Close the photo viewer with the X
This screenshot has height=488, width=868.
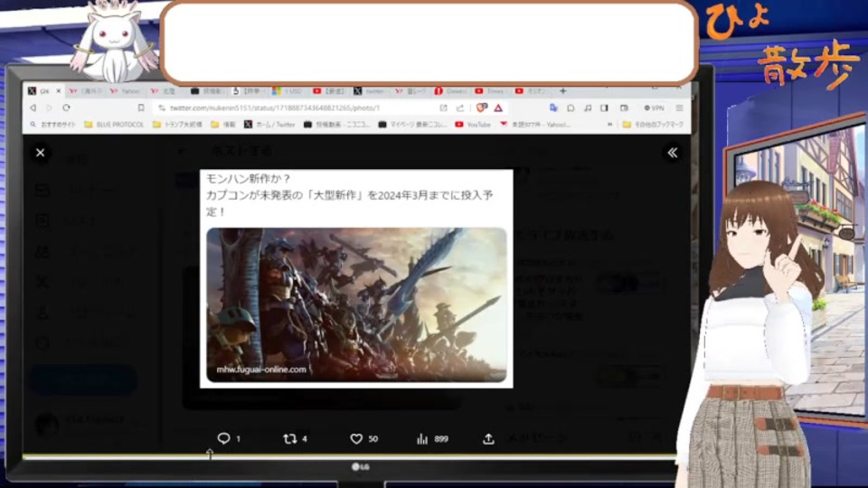coord(41,153)
